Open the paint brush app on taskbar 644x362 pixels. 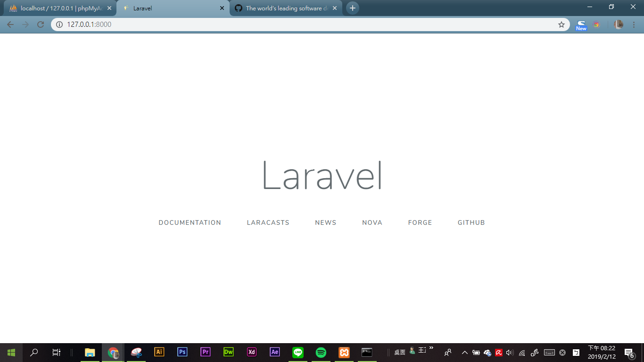click(x=136, y=353)
